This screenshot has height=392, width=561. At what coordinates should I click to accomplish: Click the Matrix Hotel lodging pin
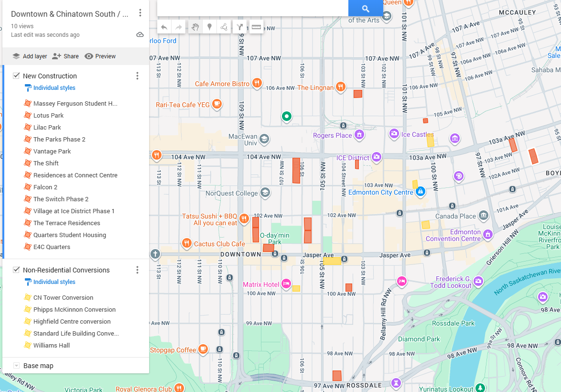[286, 284]
